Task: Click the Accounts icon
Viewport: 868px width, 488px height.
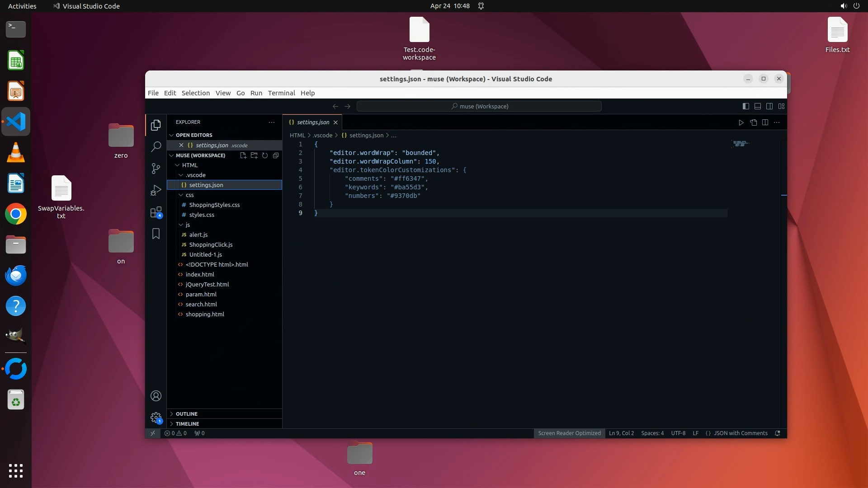Action: pyautogui.click(x=156, y=396)
